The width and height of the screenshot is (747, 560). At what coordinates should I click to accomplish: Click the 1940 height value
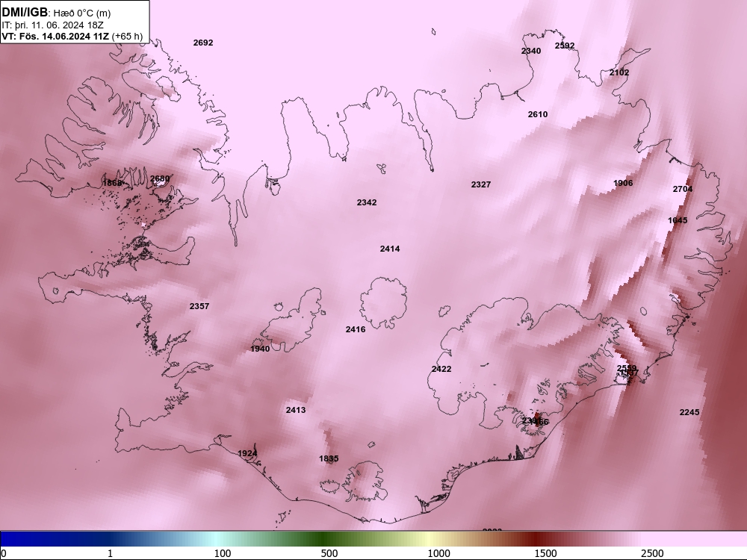(x=260, y=349)
